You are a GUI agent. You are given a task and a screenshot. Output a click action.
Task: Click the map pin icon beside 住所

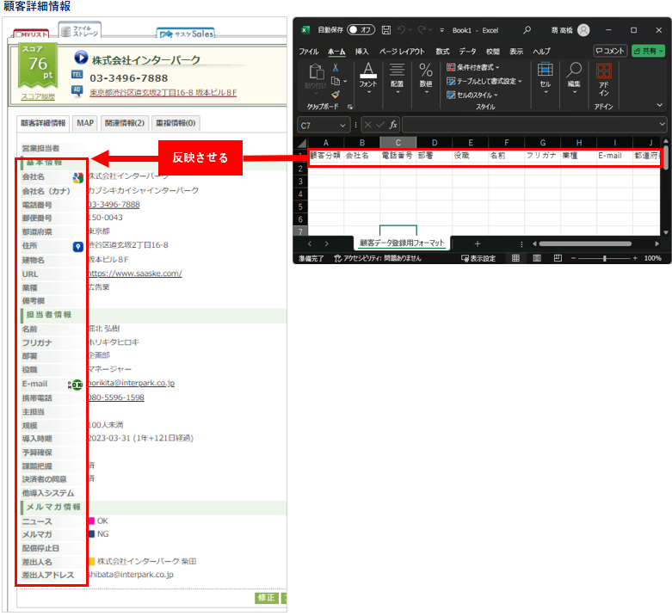(77, 247)
